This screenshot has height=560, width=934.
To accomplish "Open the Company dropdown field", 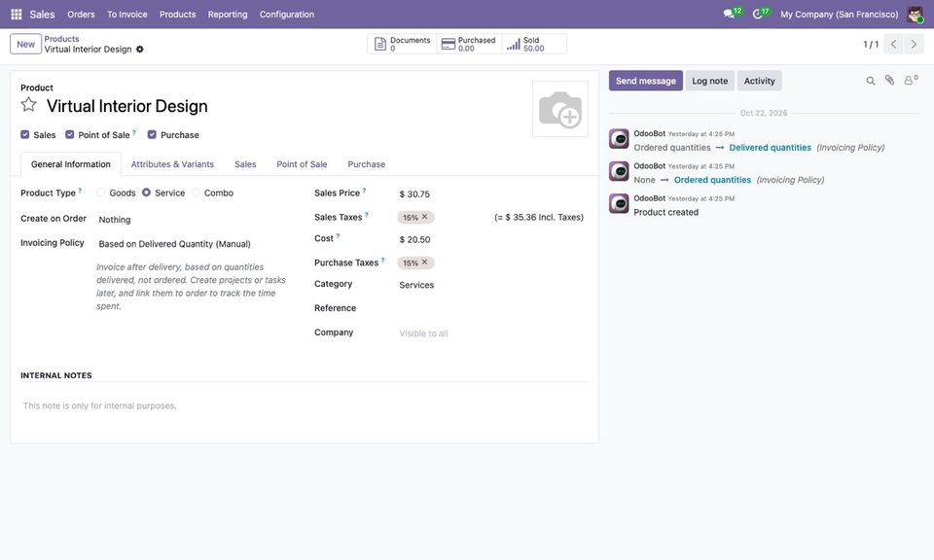I will click(492, 333).
